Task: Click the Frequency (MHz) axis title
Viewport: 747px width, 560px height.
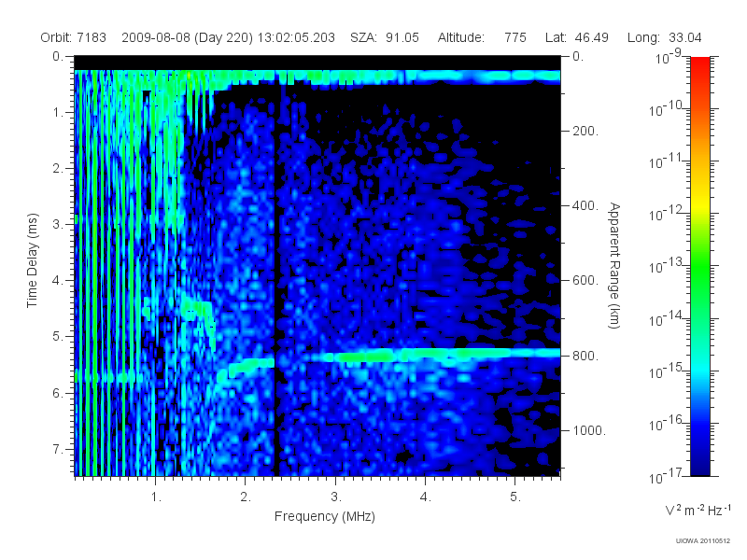Action: point(325,516)
